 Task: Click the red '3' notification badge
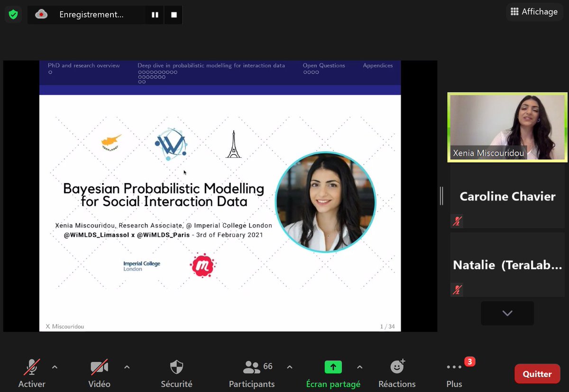coord(469,362)
